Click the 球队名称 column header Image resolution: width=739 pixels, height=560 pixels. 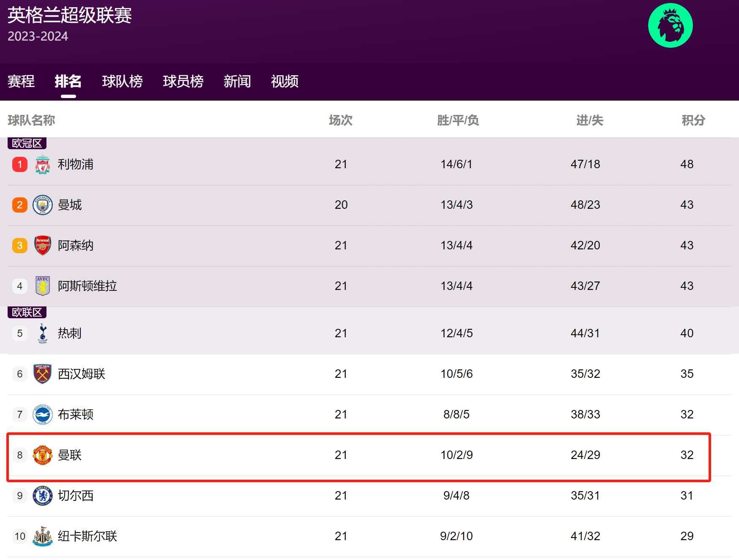pyautogui.click(x=31, y=120)
